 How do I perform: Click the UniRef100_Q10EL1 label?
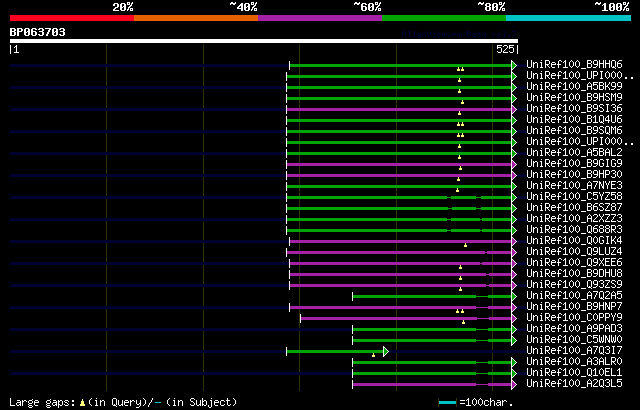coord(574,373)
